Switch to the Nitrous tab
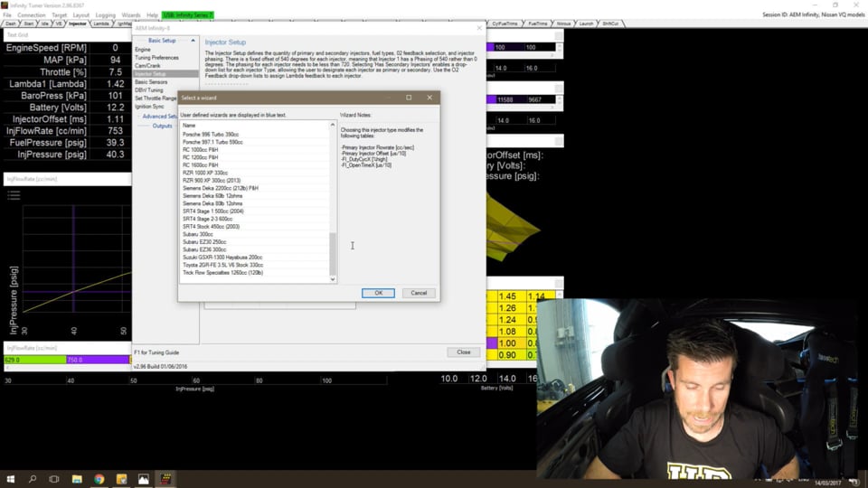 pos(563,23)
